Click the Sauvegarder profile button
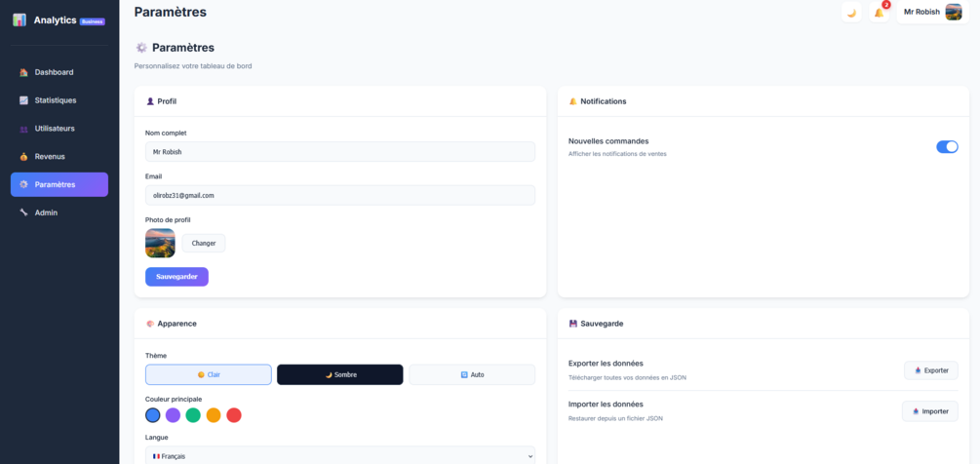 pos(176,277)
